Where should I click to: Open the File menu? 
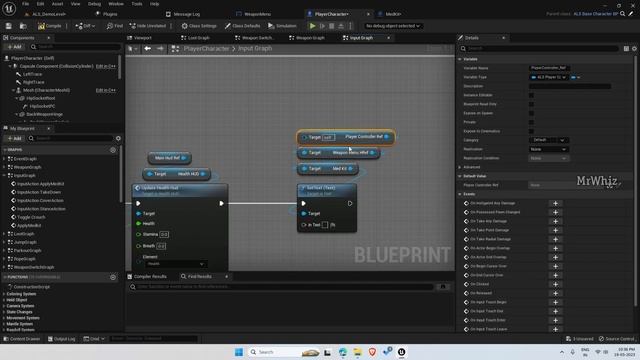pyautogui.click(x=25, y=4)
